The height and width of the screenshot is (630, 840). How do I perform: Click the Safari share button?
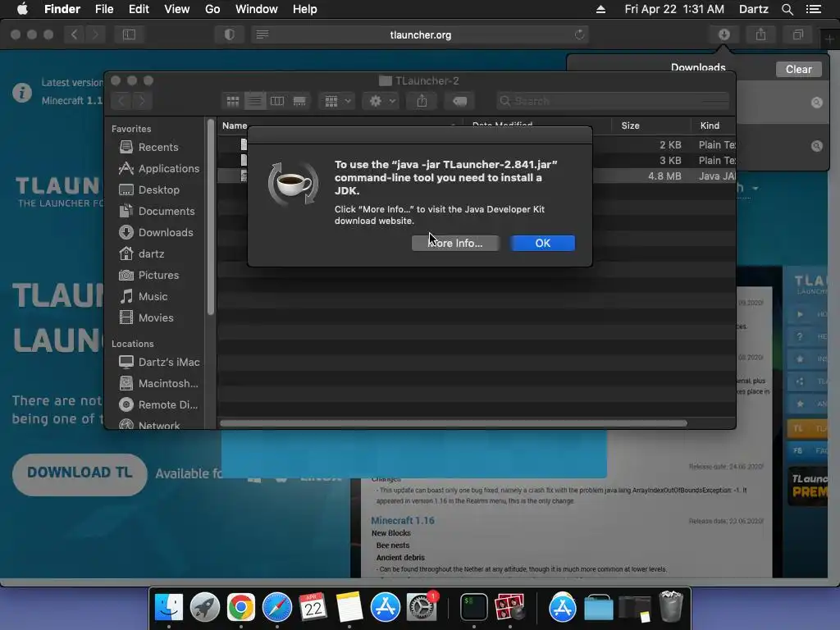pos(760,34)
